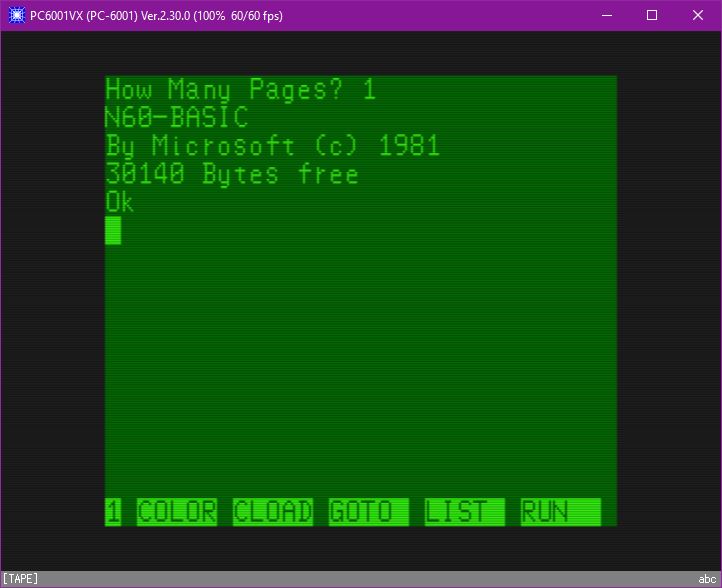Click the PC6001VX app icon in title bar
Screen dimensions: 722x588
17,15
